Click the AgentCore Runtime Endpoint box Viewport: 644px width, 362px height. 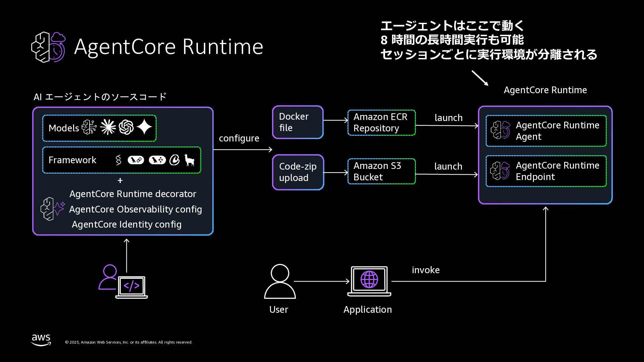[x=546, y=171]
